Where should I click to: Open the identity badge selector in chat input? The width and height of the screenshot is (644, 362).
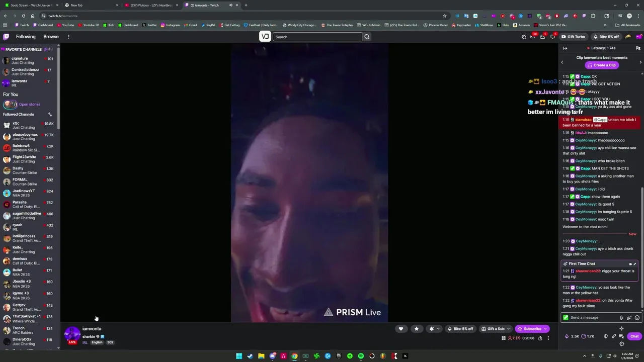(566, 318)
